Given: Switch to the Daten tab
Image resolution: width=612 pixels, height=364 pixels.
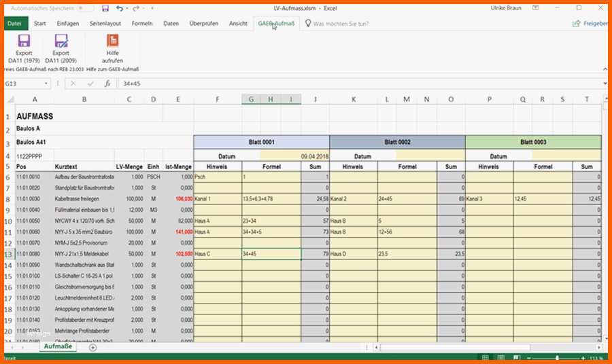Looking at the screenshot, I should point(171,23).
